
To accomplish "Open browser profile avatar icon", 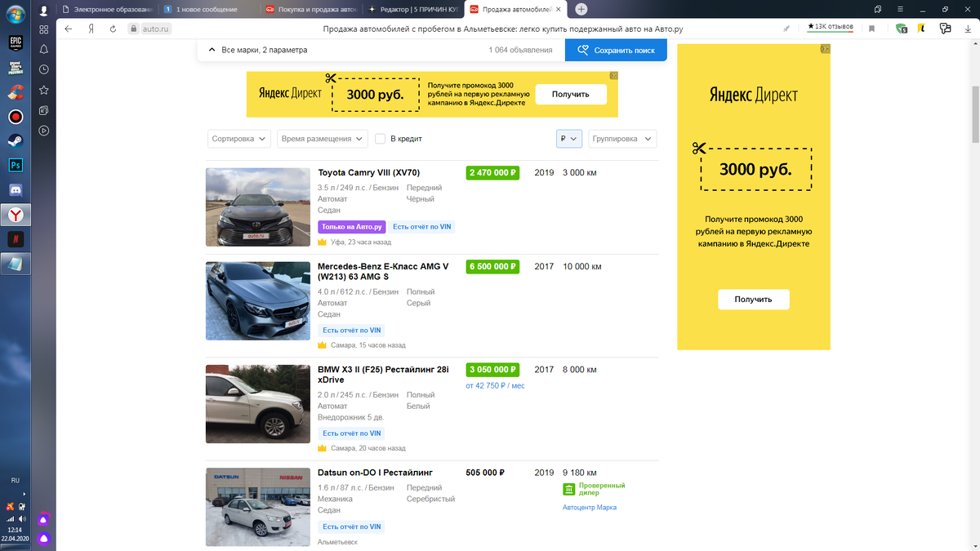I will point(43,9).
